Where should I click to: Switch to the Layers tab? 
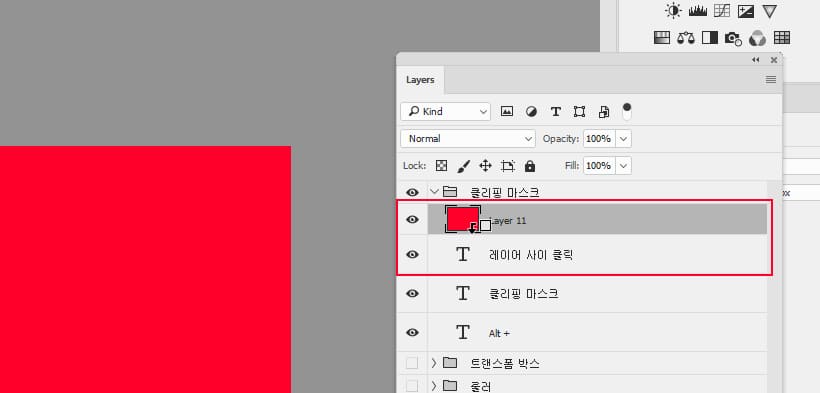[420, 80]
